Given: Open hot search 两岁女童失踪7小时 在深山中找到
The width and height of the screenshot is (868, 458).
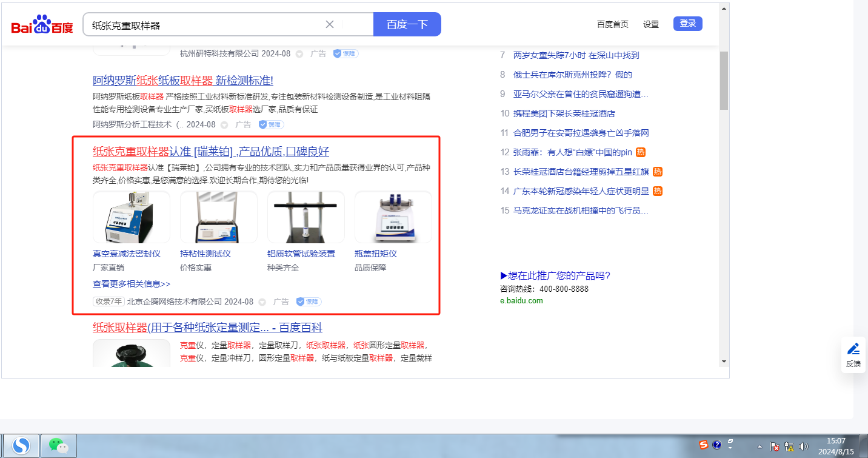Looking at the screenshot, I should pos(576,55).
